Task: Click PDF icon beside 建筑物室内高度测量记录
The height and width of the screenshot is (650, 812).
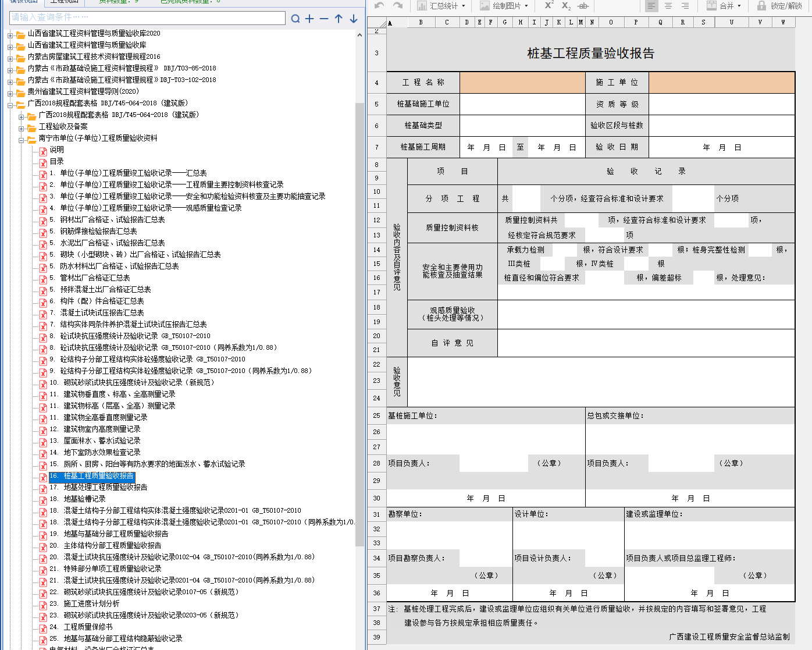Action: [x=43, y=430]
